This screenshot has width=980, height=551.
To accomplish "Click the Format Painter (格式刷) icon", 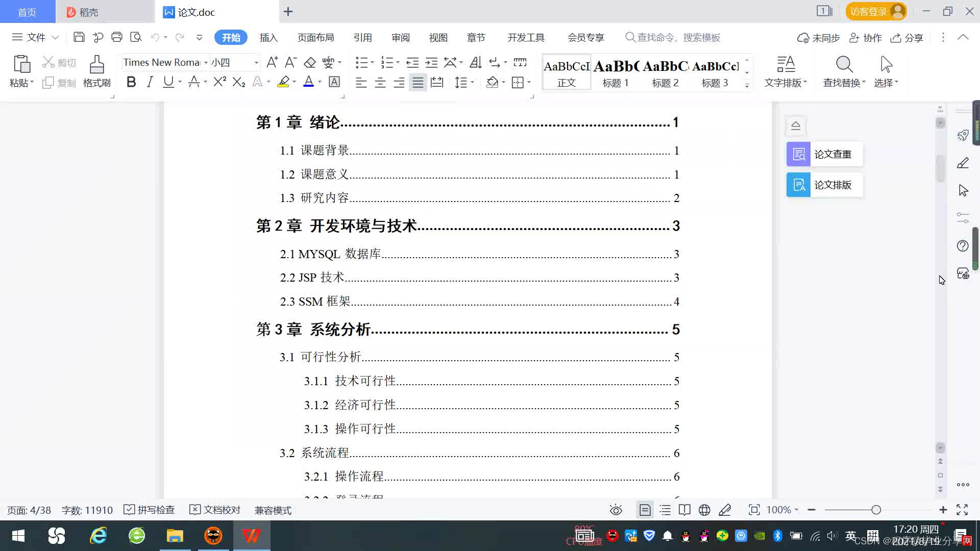I will (96, 65).
